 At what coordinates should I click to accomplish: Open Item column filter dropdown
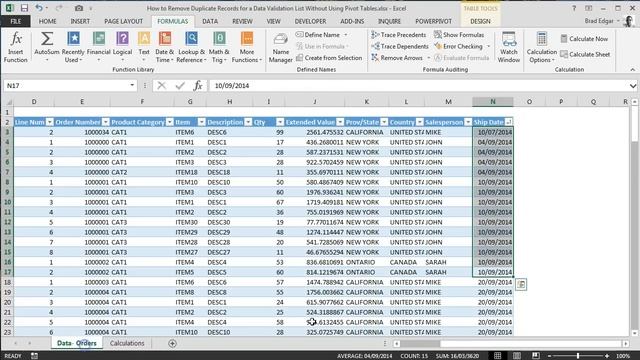tap(201, 122)
